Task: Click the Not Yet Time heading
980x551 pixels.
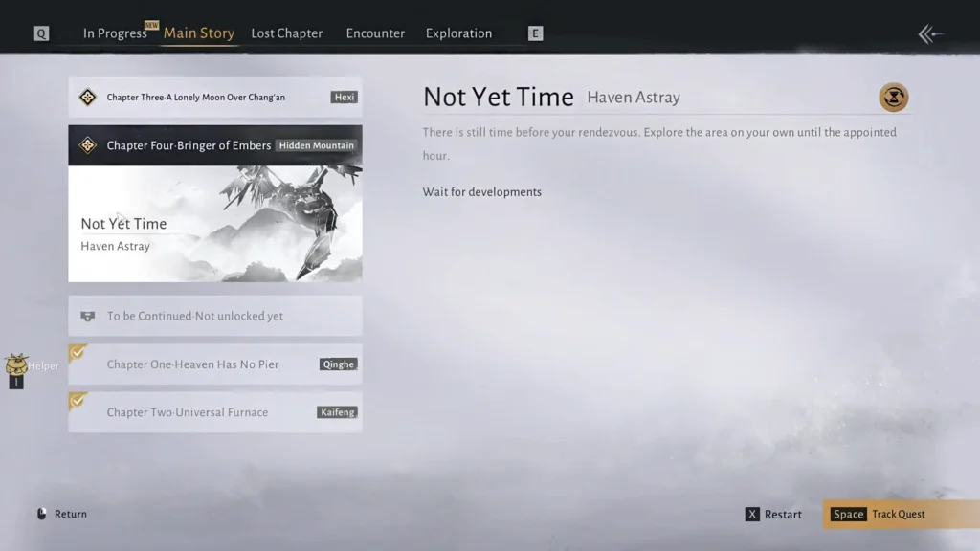Action: pyautogui.click(x=498, y=97)
